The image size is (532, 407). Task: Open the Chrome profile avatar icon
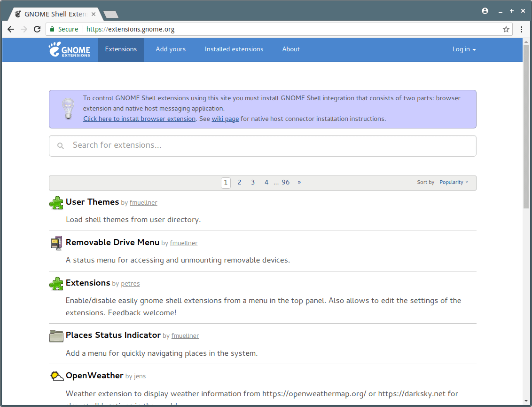(485, 11)
